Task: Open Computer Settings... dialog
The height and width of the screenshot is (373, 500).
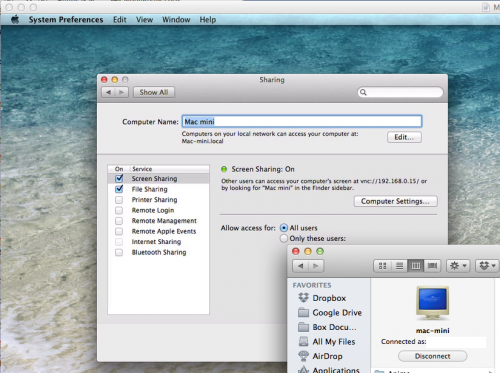Action: [395, 201]
